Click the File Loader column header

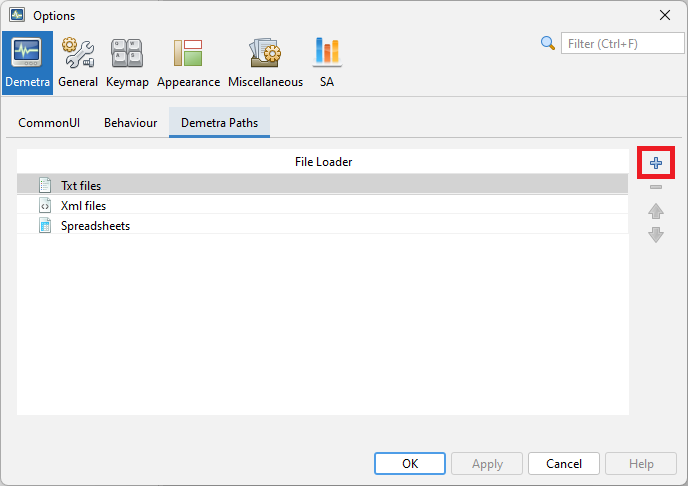[x=323, y=161]
